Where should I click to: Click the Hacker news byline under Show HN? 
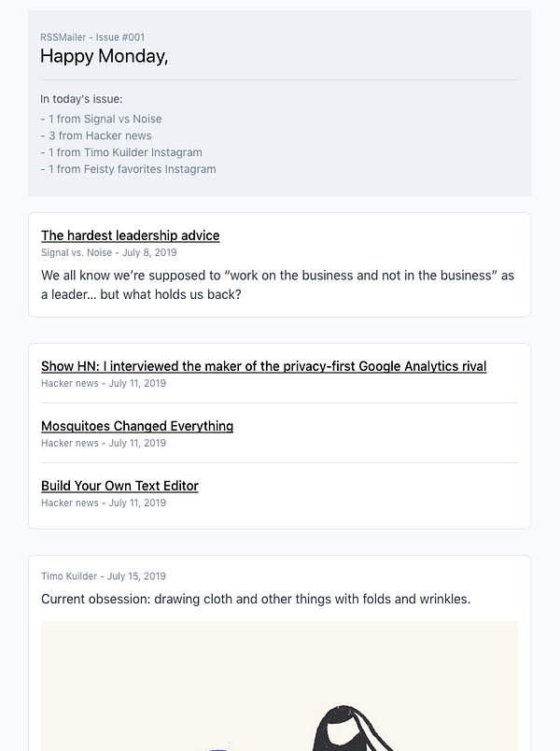tap(103, 383)
